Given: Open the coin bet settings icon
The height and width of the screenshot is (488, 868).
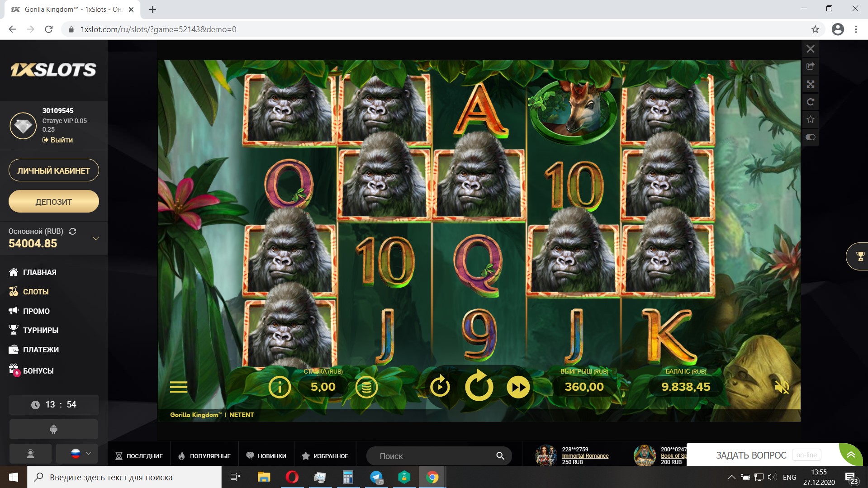Looking at the screenshot, I should tap(366, 387).
